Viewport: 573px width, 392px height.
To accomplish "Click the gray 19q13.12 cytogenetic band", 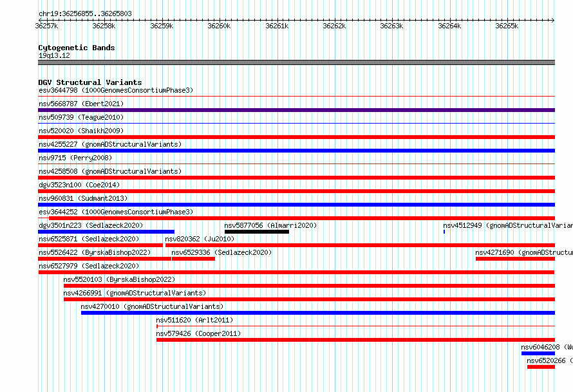I will pyautogui.click(x=296, y=62).
